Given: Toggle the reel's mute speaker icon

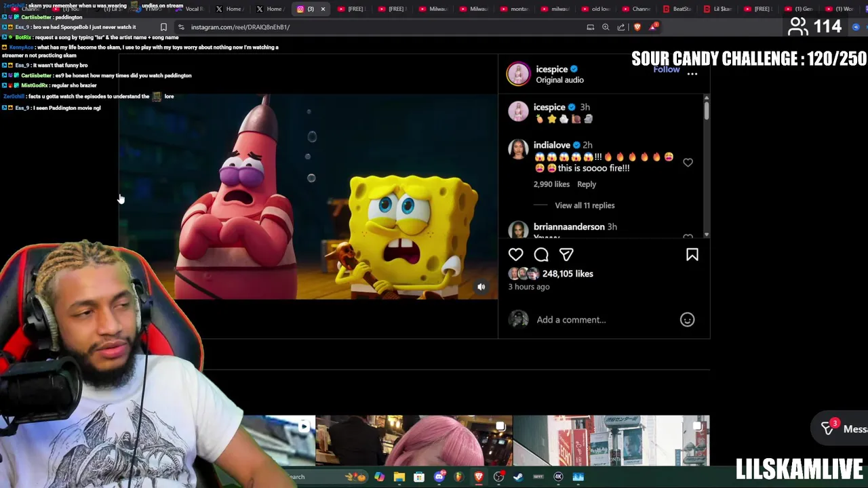Looking at the screenshot, I should (x=481, y=287).
